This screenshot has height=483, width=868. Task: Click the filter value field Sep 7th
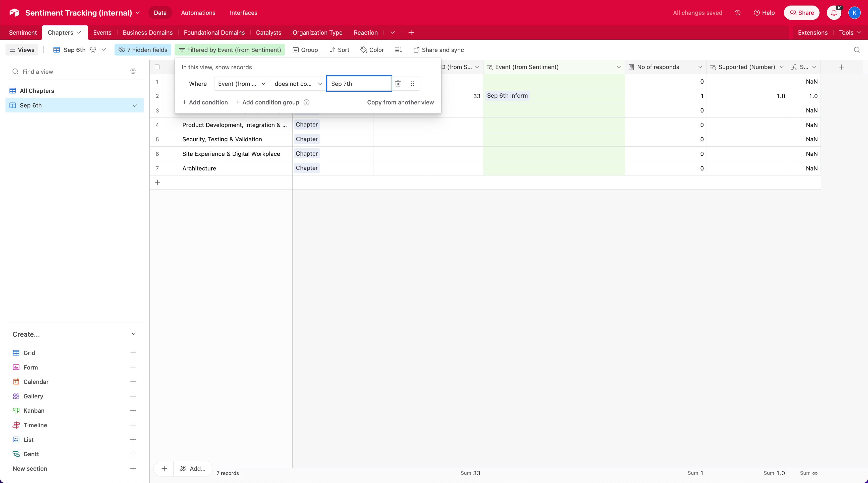tap(359, 84)
